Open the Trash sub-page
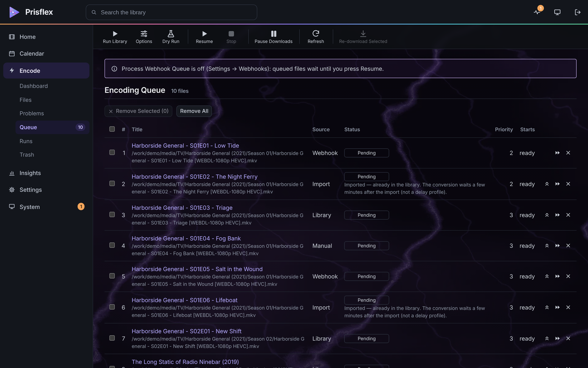Screen dimensions: 588x368 point(52,155)
